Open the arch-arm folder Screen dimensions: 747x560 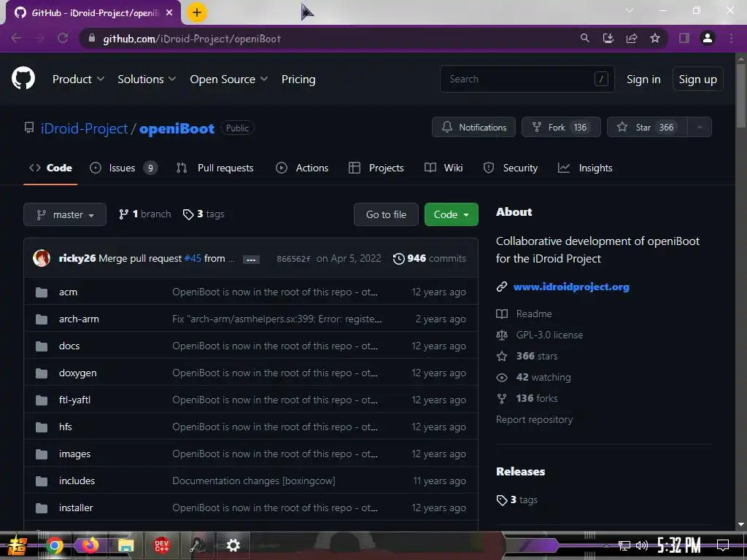[79, 319]
